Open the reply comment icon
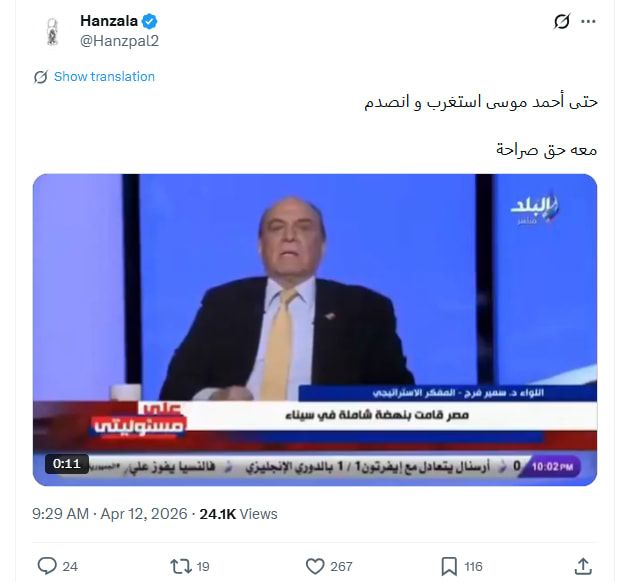630x582 pixels. point(47,566)
